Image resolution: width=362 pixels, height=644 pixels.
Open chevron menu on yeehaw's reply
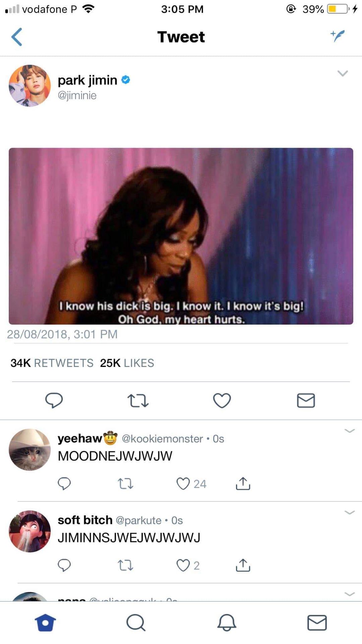[350, 431]
